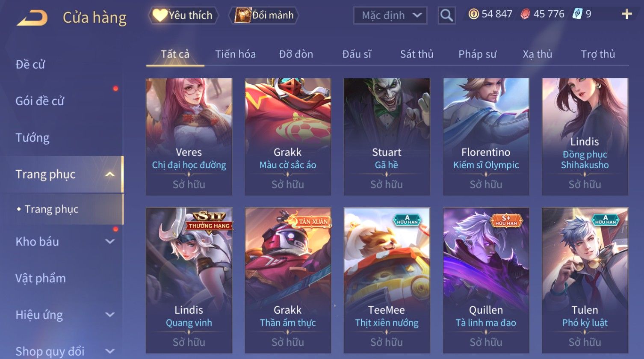Image resolution: width=644 pixels, height=359 pixels.
Task: Open the search magnifier icon
Action: coord(446,16)
